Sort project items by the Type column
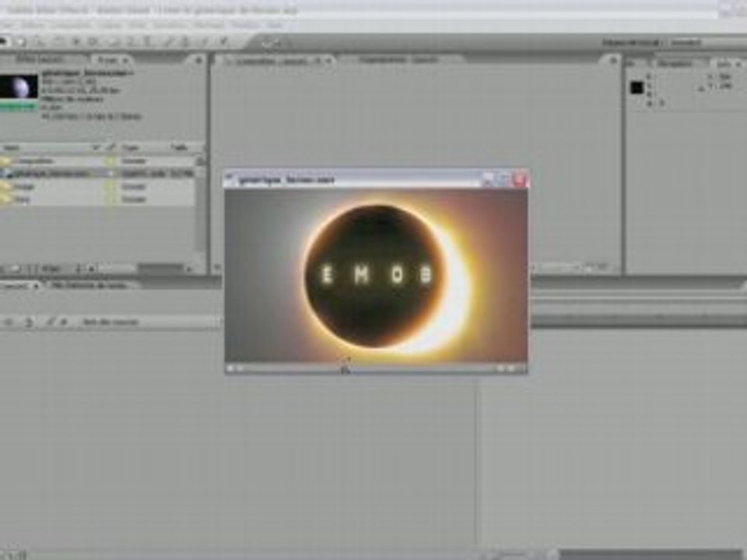 130,148
